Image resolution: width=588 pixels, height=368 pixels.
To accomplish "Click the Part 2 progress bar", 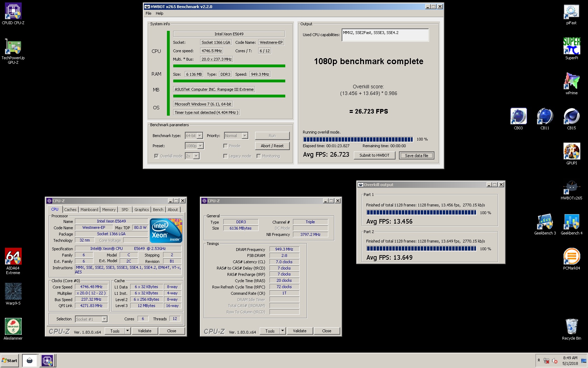I will click(421, 248).
